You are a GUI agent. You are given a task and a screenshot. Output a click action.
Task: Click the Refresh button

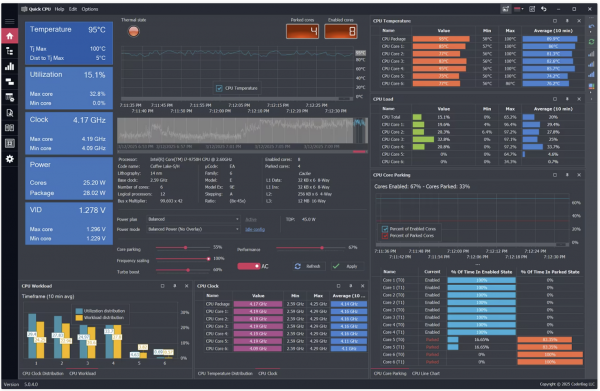308,266
